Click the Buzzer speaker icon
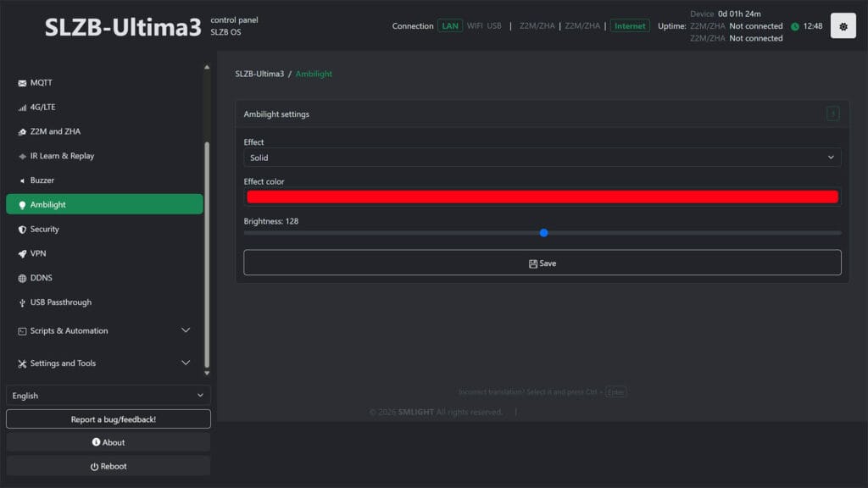868x488 pixels. tap(22, 180)
